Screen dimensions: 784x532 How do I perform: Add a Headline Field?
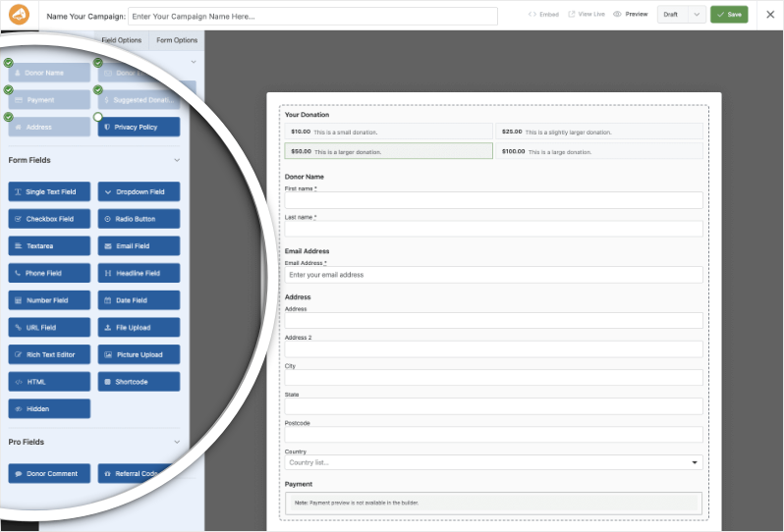coord(139,273)
